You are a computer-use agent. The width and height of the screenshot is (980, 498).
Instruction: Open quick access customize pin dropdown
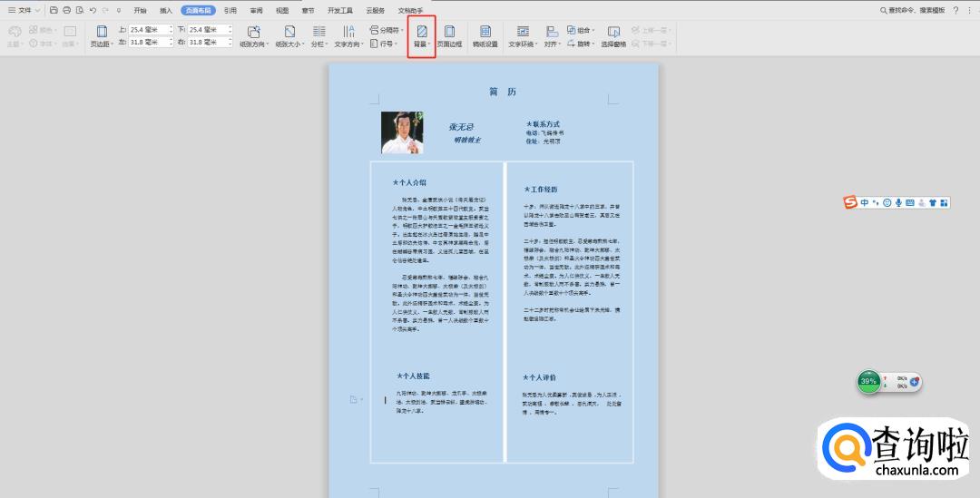point(119,10)
